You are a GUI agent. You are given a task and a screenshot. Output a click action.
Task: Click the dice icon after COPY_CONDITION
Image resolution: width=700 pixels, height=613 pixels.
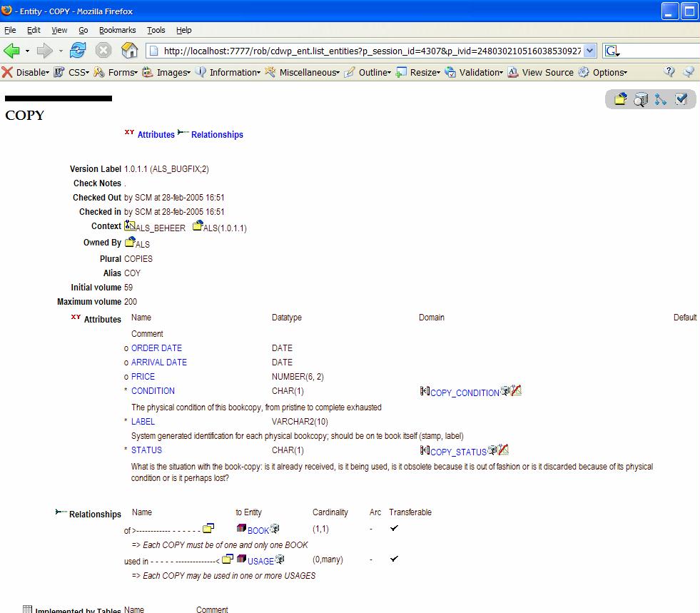(505, 390)
